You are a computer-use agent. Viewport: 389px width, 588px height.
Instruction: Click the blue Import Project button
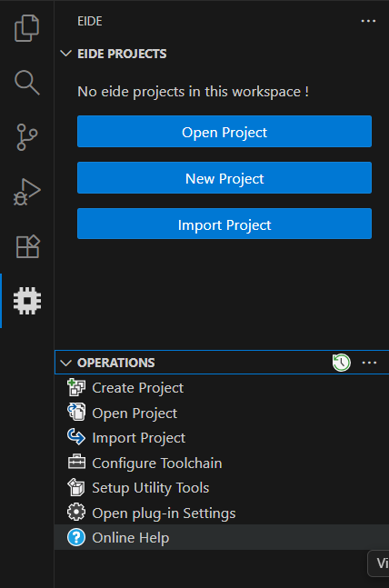point(224,224)
